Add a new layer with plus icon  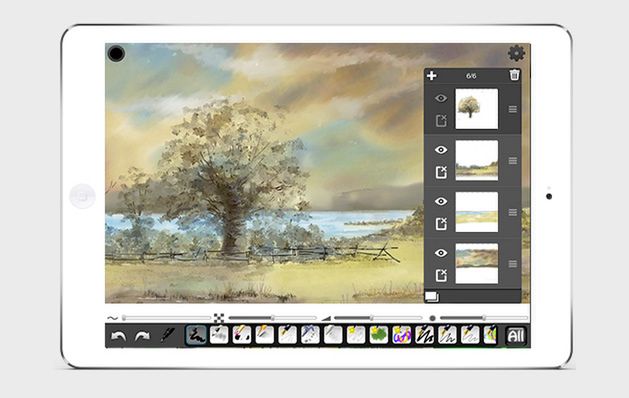click(432, 75)
